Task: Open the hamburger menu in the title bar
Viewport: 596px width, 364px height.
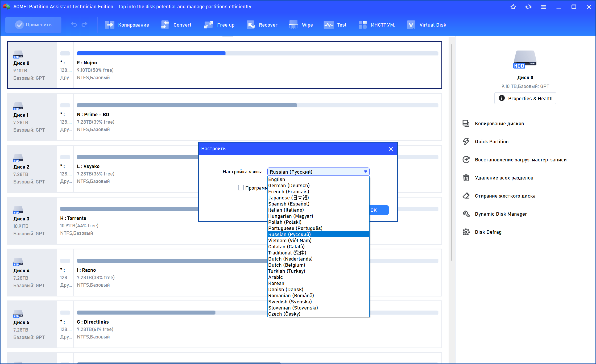Action: click(544, 7)
